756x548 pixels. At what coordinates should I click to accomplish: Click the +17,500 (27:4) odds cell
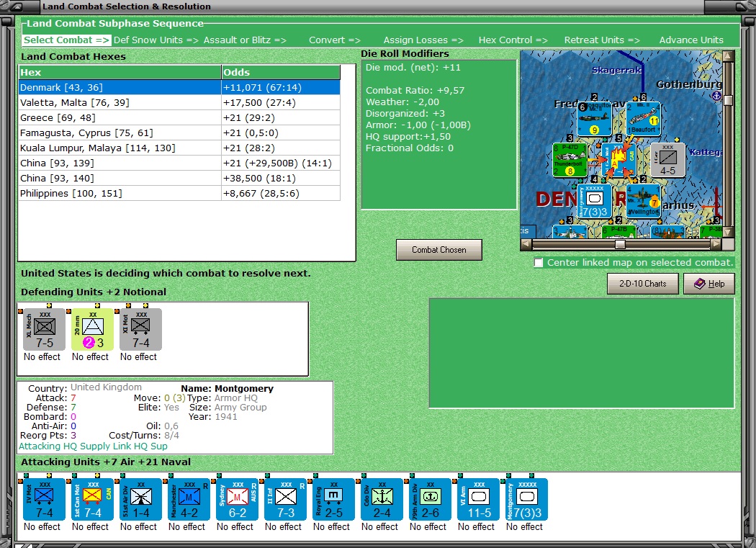point(281,103)
